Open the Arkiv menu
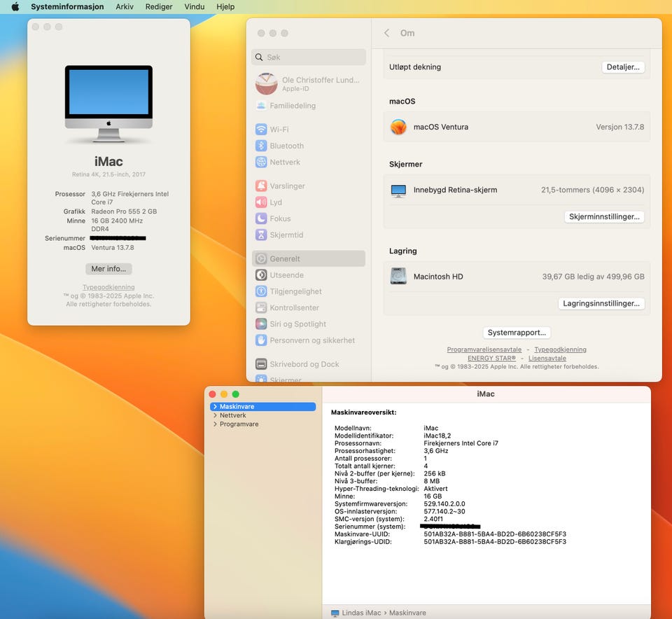Screen dimensions: 672x619 (125, 6)
